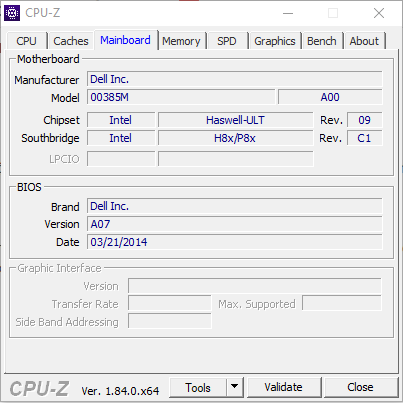The image size is (403, 403).
Task: Open the Caches tab
Action: (71, 41)
